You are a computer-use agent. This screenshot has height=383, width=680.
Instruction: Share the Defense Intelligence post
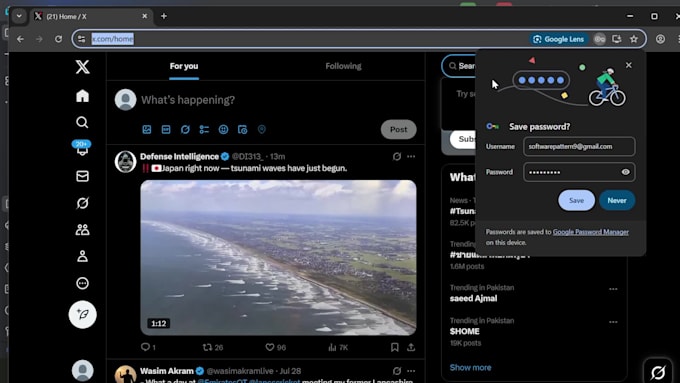(411, 347)
